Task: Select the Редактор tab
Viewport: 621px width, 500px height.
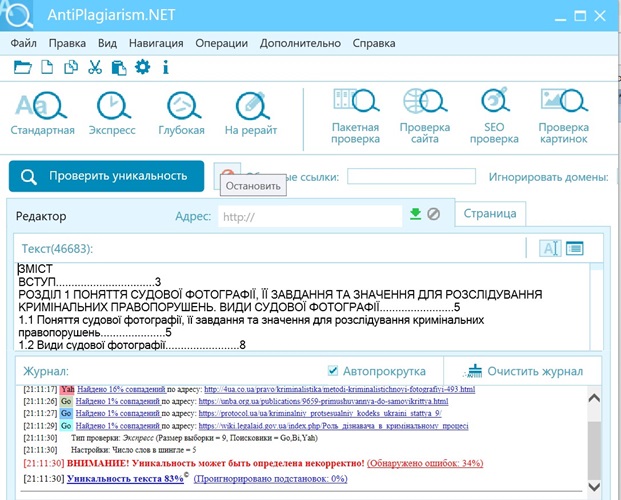Action: point(41,216)
